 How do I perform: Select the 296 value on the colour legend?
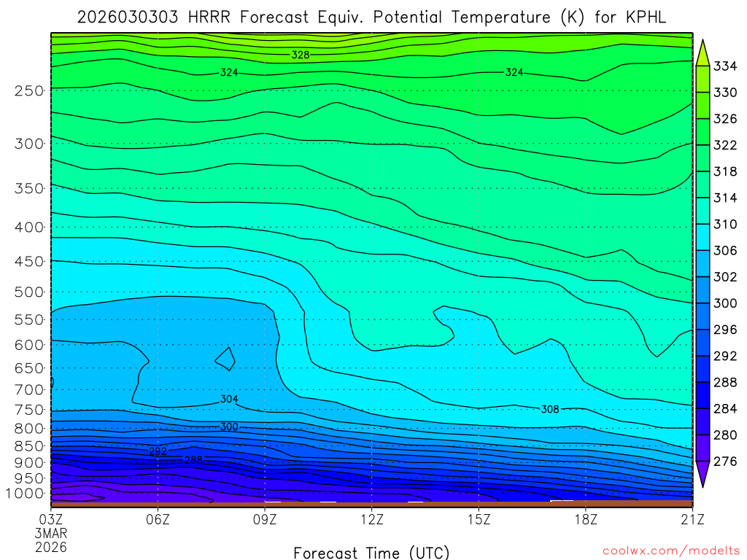click(725, 330)
